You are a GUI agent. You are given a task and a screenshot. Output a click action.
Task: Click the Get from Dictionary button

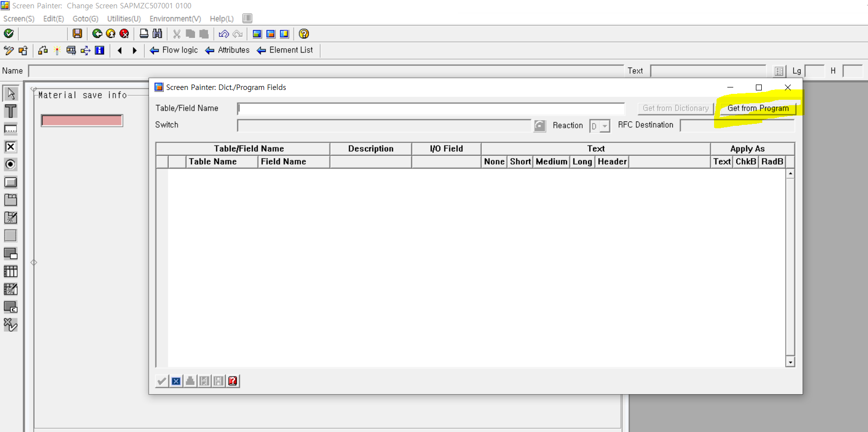coord(676,108)
